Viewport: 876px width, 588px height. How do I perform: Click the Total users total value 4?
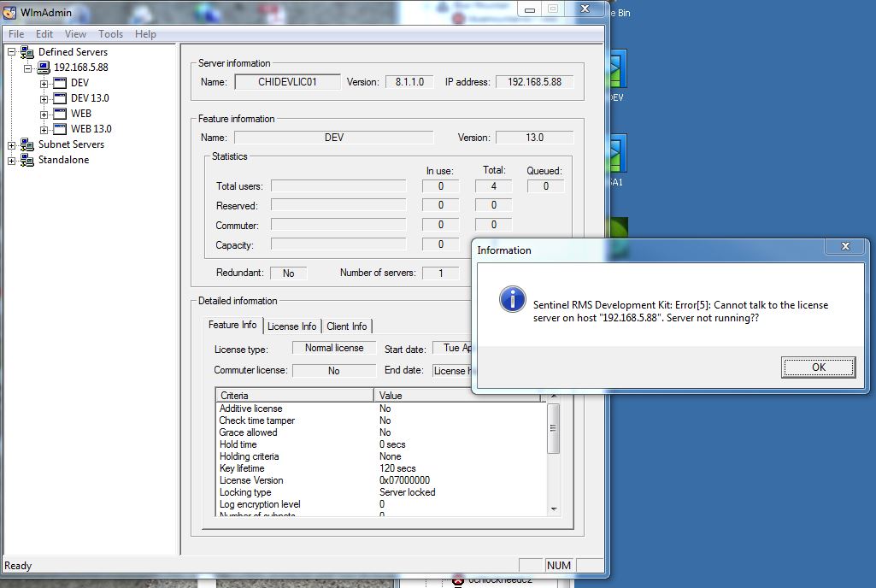(x=493, y=186)
